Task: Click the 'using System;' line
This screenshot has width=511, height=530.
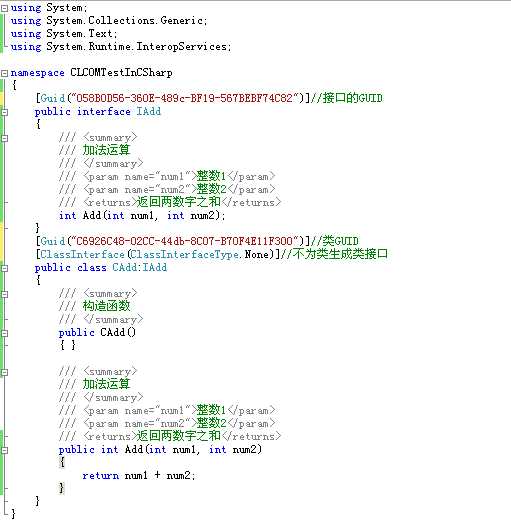Action: coord(49,8)
